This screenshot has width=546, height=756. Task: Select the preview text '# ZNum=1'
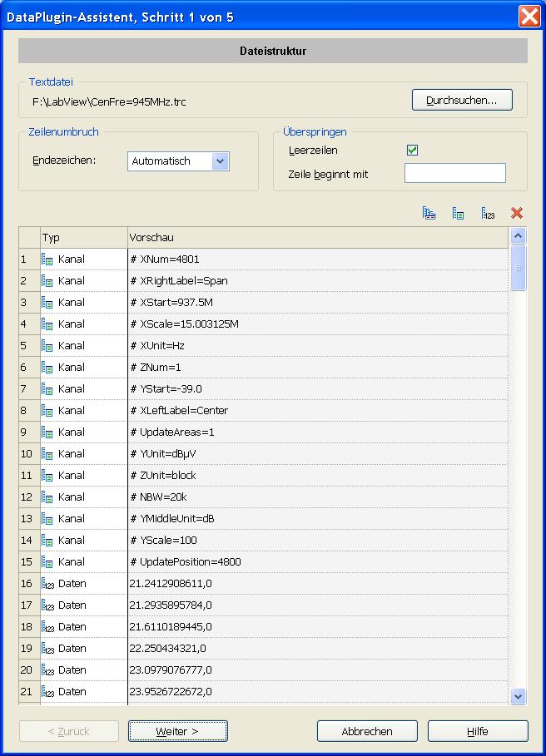tap(156, 368)
